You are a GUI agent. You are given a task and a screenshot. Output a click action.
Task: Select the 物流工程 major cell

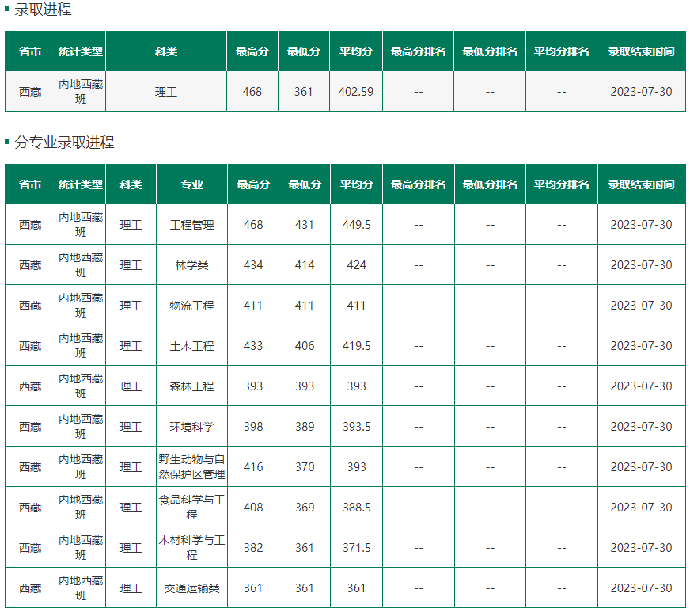pyautogui.click(x=191, y=306)
